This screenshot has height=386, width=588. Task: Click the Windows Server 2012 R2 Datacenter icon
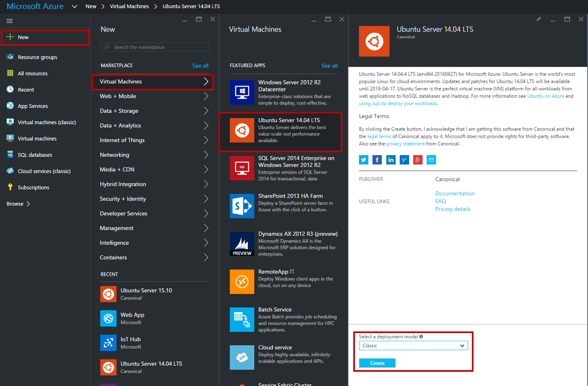pyautogui.click(x=242, y=92)
